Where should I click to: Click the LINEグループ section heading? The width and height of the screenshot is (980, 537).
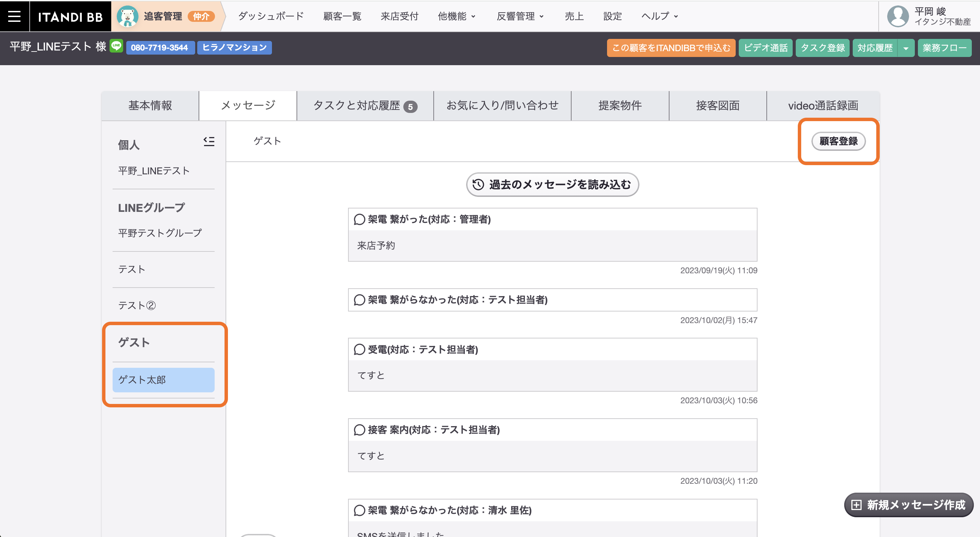click(x=152, y=208)
